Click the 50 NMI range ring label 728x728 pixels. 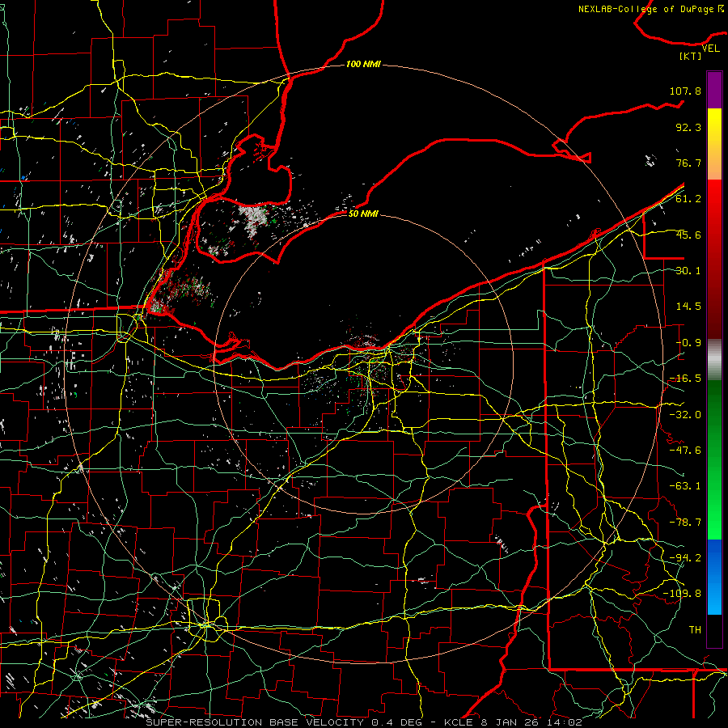(363, 214)
